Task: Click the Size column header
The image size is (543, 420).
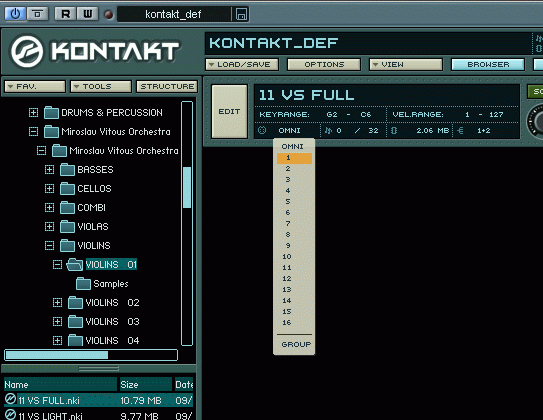Action: coord(146,384)
